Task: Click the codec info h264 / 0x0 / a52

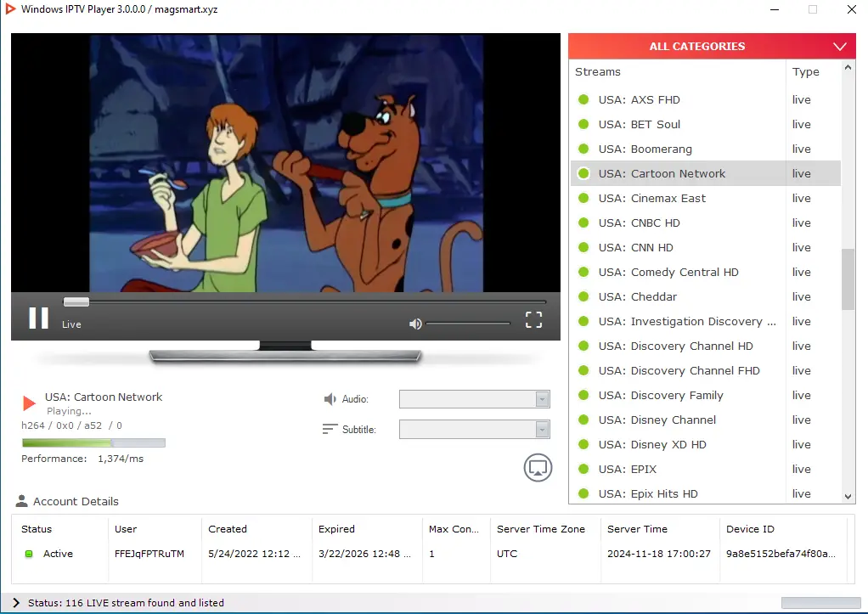Action: [71, 425]
